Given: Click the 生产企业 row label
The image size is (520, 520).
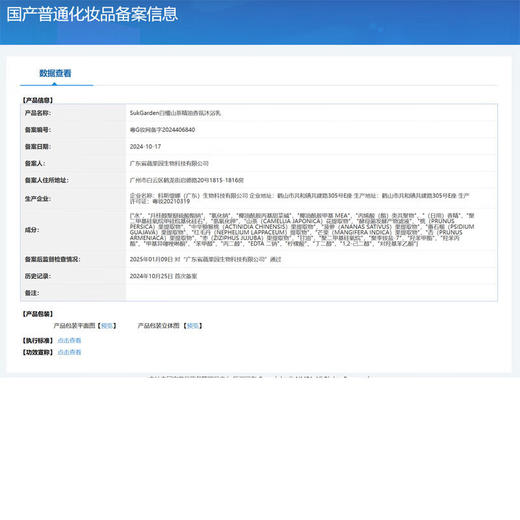Looking at the screenshot, I should (38, 199).
